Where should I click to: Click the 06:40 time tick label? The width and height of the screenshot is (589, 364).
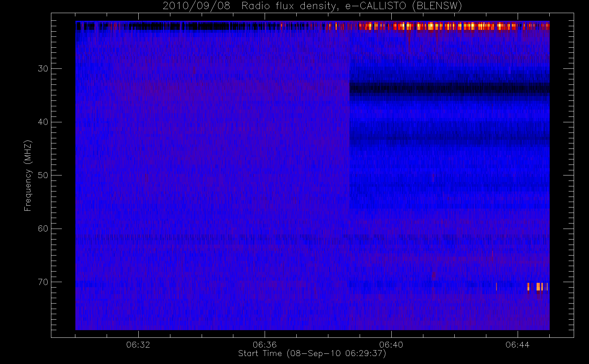click(391, 345)
